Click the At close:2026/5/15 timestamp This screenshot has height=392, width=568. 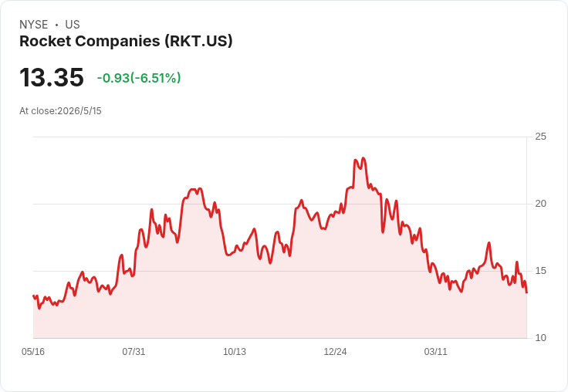60,111
